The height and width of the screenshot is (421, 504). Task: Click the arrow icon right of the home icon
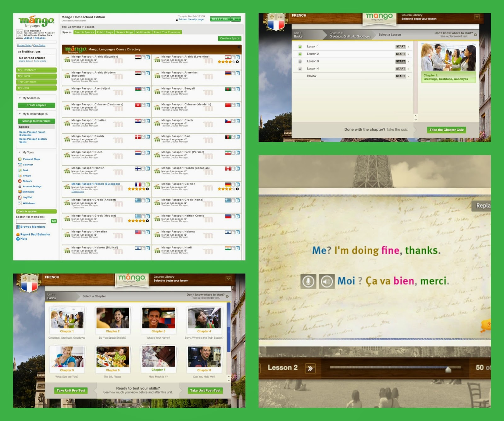239,19
